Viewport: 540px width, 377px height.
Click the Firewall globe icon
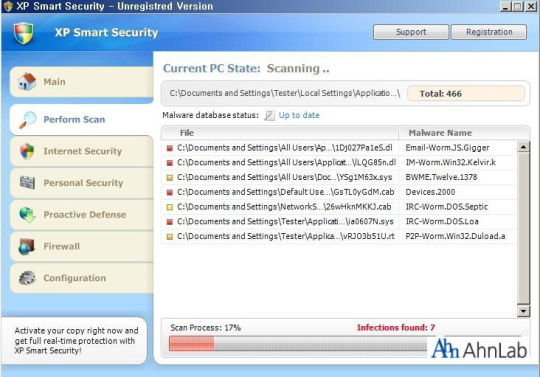pos(27,246)
